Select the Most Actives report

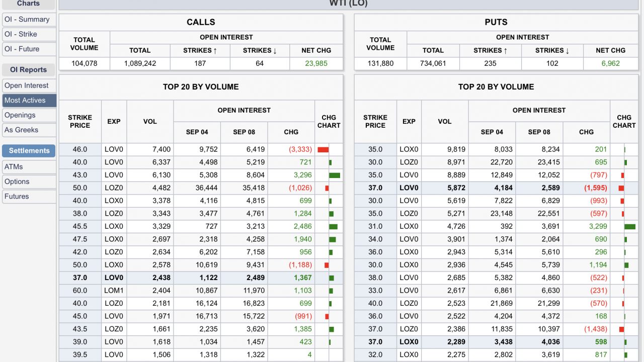(25, 101)
